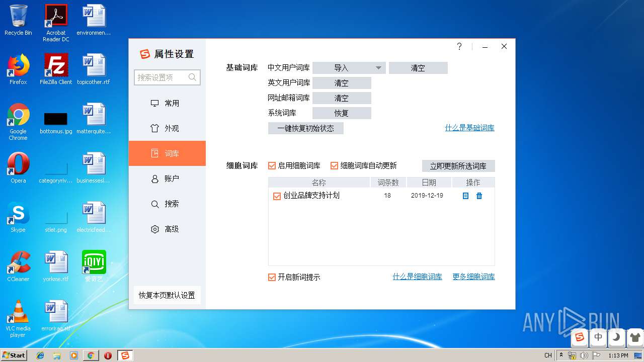Click 立即更新所选词库 button
This screenshot has height=362, width=644.
point(458,166)
